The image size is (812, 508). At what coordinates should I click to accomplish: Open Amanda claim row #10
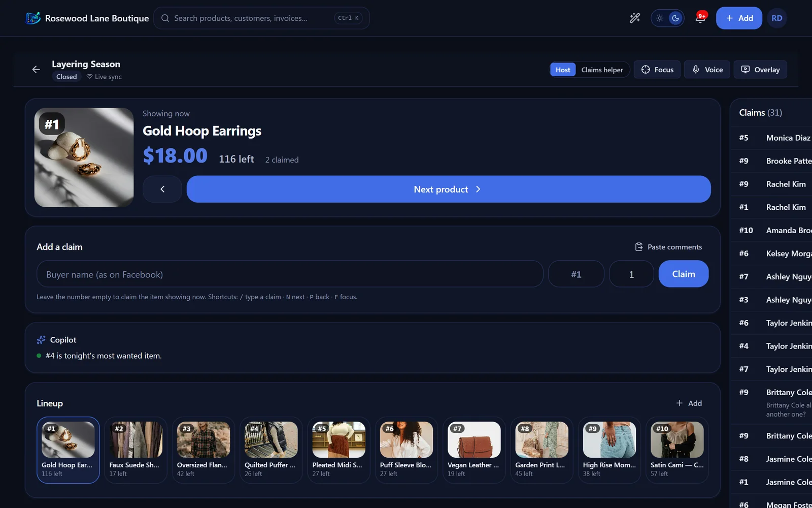[771, 231]
